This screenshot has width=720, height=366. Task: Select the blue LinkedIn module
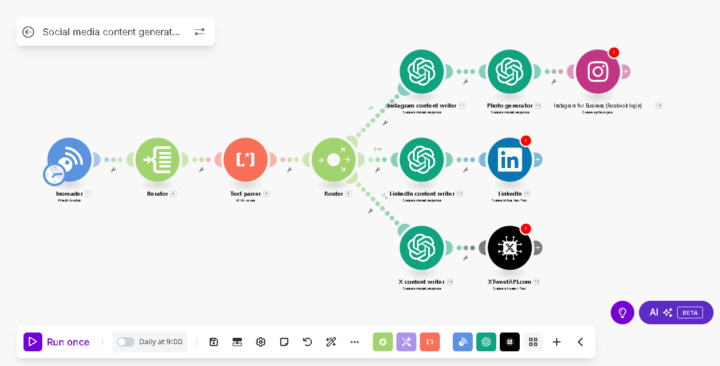pyautogui.click(x=510, y=160)
